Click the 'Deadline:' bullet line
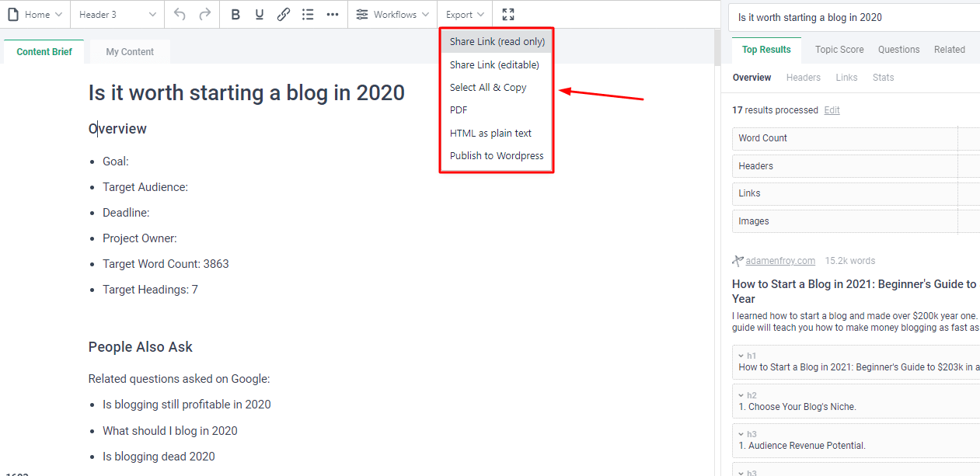980x476 pixels. [126, 213]
